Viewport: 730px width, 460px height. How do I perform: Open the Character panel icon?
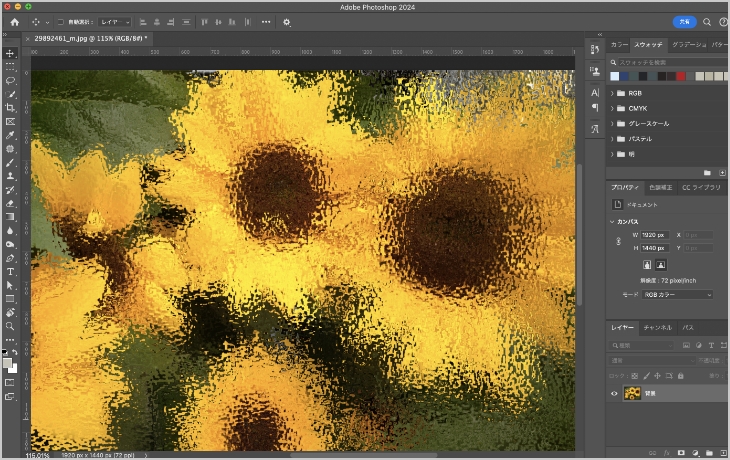(595, 93)
